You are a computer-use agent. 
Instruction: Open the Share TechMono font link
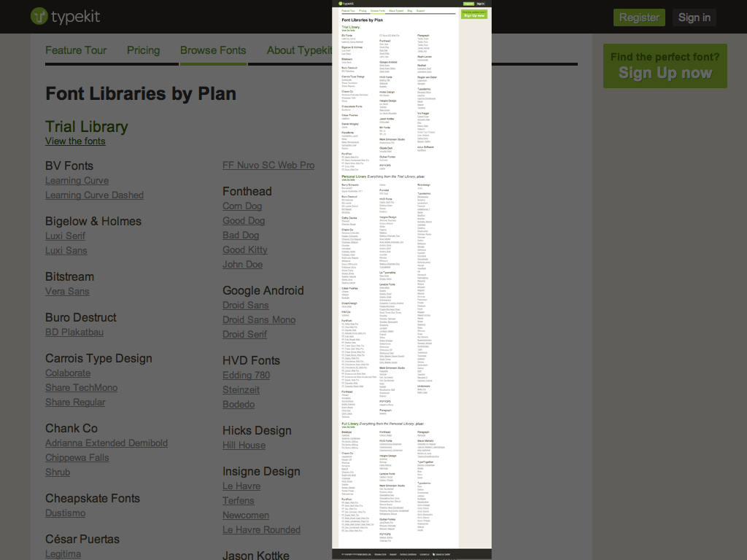tap(81, 387)
